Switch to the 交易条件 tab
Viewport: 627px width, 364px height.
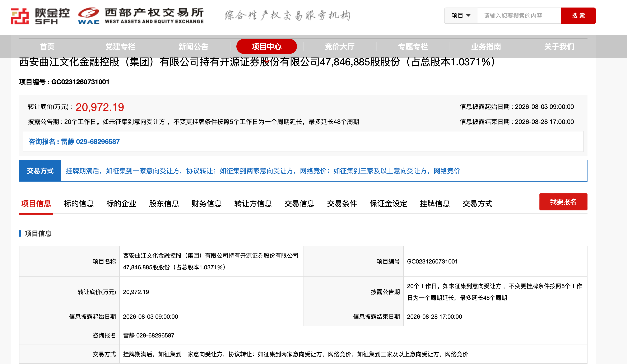tap(342, 204)
